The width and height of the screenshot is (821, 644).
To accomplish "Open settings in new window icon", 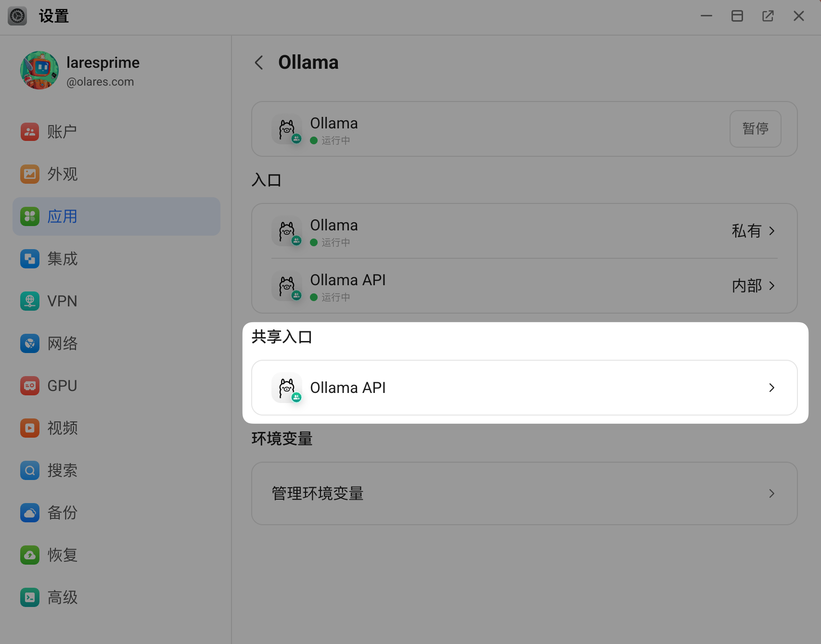I will point(768,16).
